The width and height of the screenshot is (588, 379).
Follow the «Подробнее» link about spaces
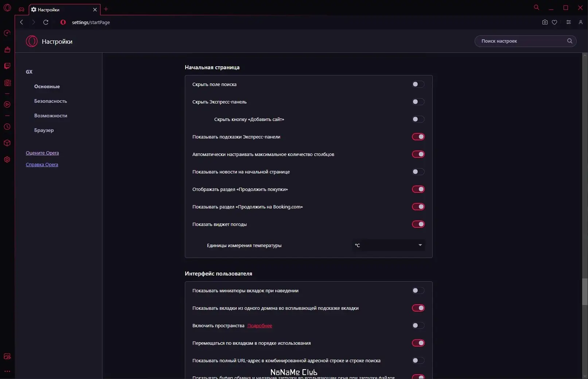pyautogui.click(x=260, y=326)
